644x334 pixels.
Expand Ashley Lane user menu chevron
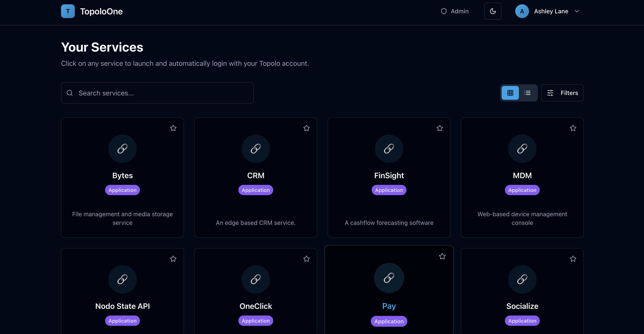[x=577, y=11]
